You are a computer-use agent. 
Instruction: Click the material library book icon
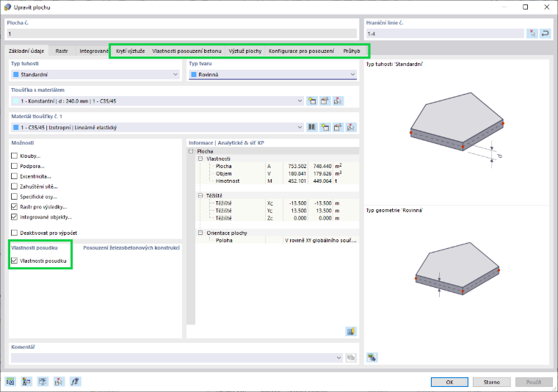point(312,127)
